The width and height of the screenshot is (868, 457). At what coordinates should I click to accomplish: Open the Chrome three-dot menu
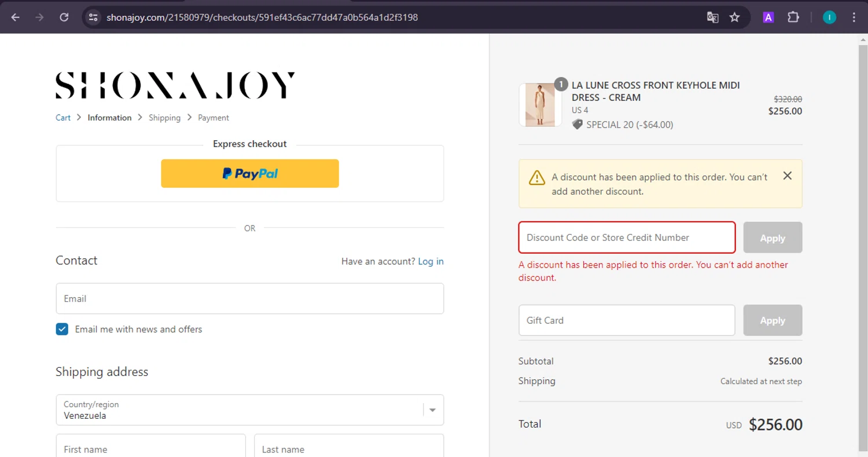coord(854,17)
